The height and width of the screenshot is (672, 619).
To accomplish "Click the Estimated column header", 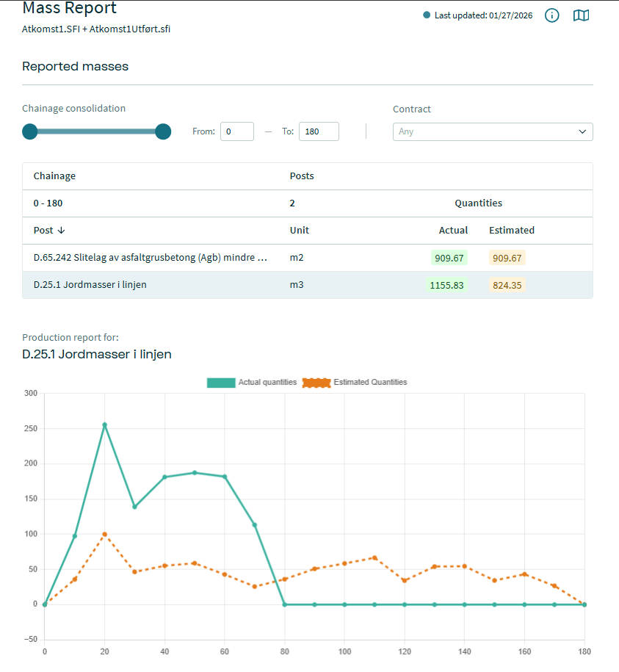I will click(x=511, y=231).
